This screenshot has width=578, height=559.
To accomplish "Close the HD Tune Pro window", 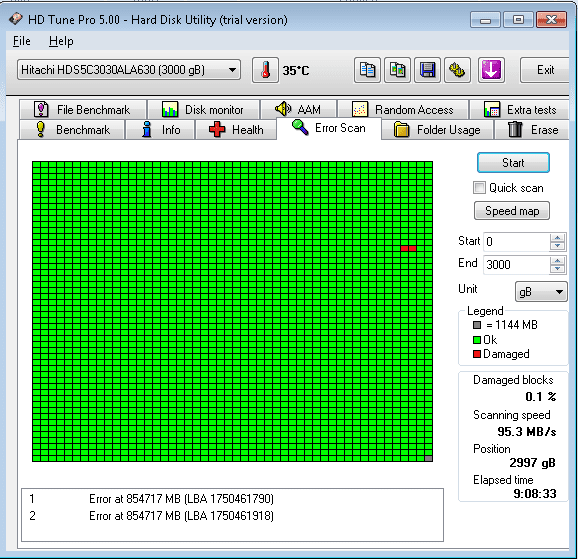I will (551, 20).
